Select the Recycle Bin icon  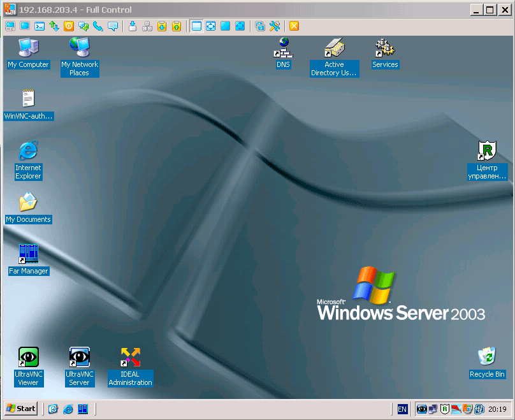pos(487,363)
